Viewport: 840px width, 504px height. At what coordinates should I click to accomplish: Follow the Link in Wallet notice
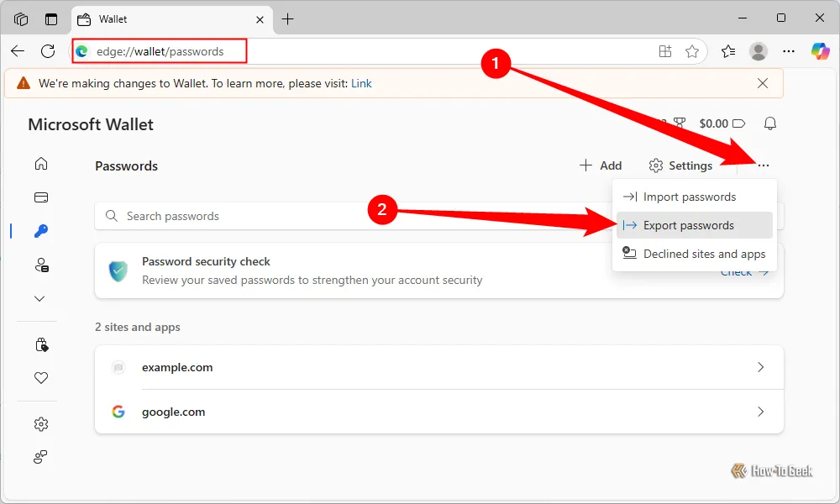coord(361,83)
